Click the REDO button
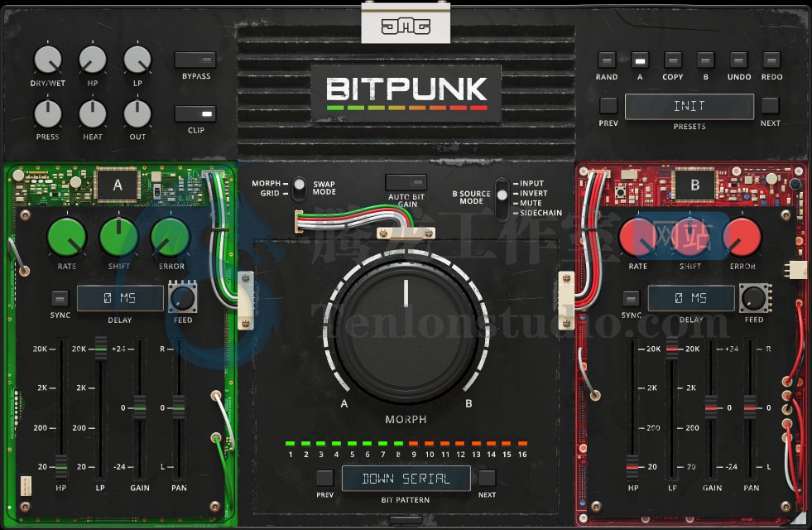 click(x=771, y=60)
